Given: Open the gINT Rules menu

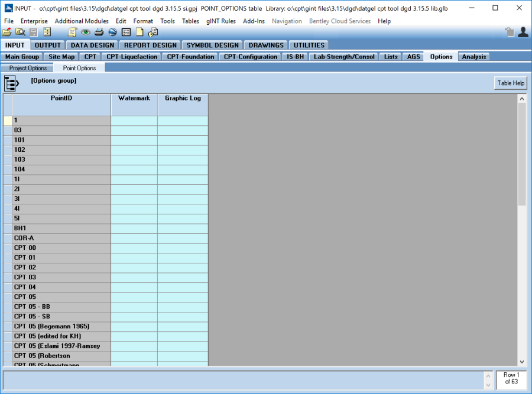Looking at the screenshot, I should click(220, 21).
